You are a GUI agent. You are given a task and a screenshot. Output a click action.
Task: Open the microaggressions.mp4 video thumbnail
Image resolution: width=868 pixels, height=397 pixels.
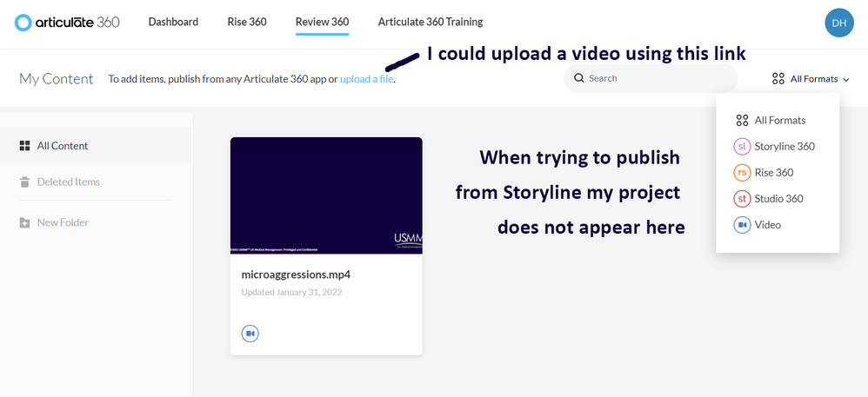click(x=326, y=195)
